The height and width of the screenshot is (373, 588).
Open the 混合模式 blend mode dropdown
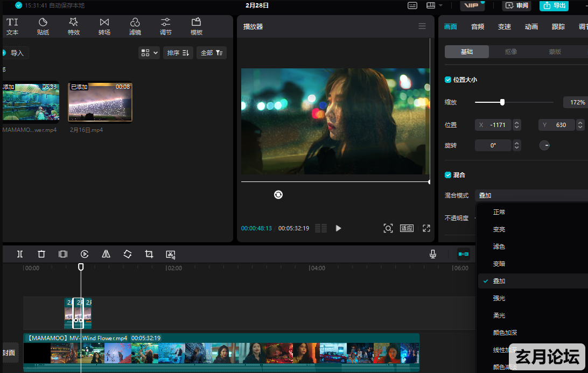click(x=533, y=195)
